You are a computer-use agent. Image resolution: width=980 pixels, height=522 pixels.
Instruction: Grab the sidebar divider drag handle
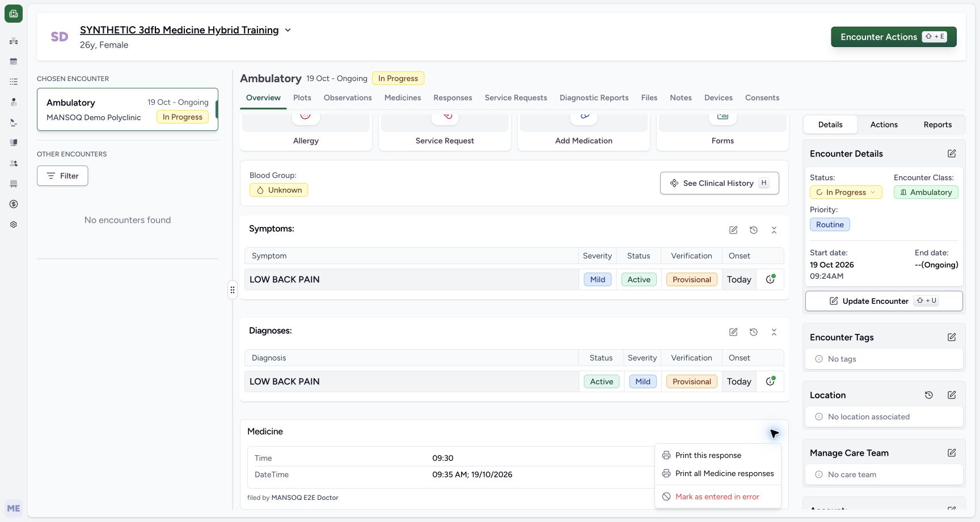[x=233, y=290]
